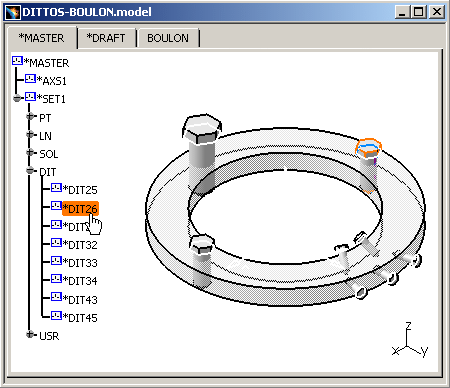Select the *DIT33 tree item
This screenshot has width=450, height=388.
tap(80, 263)
